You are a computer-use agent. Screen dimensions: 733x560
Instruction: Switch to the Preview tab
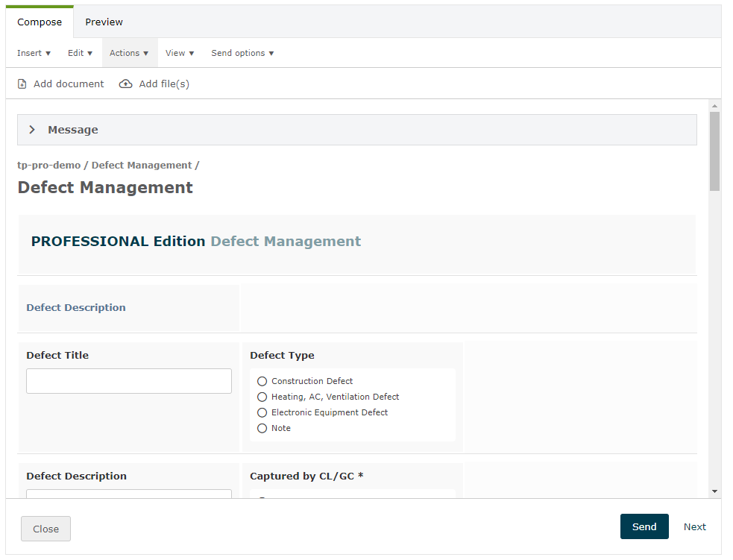pyautogui.click(x=104, y=22)
